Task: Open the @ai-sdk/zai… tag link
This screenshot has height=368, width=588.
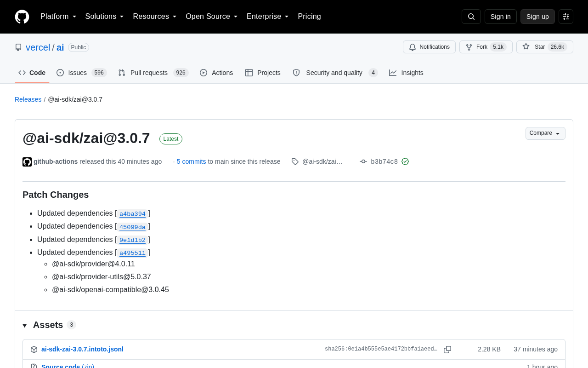Action: 322,161
